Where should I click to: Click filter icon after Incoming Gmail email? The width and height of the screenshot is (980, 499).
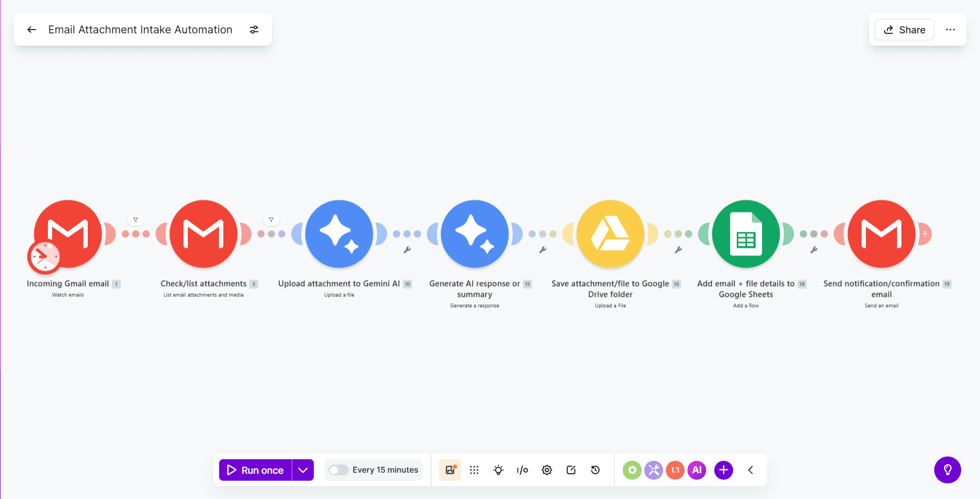tap(136, 220)
